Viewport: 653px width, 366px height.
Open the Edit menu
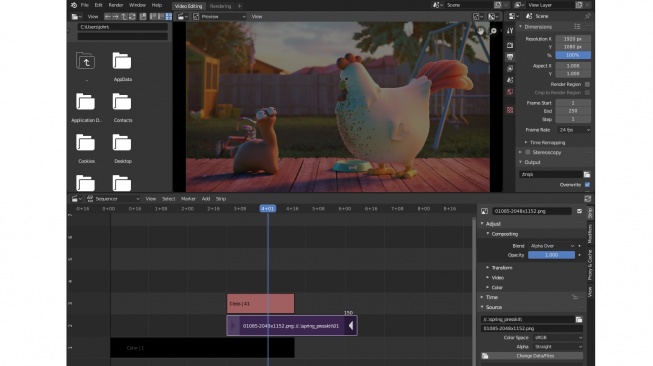tap(98, 5)
